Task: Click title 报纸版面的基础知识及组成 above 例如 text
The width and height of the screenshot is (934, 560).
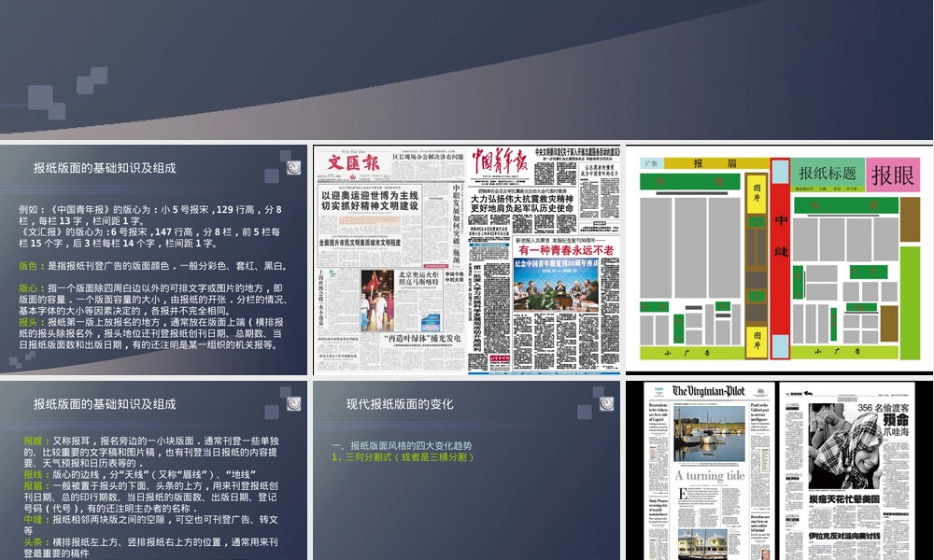Action: (x=105, y=168)
